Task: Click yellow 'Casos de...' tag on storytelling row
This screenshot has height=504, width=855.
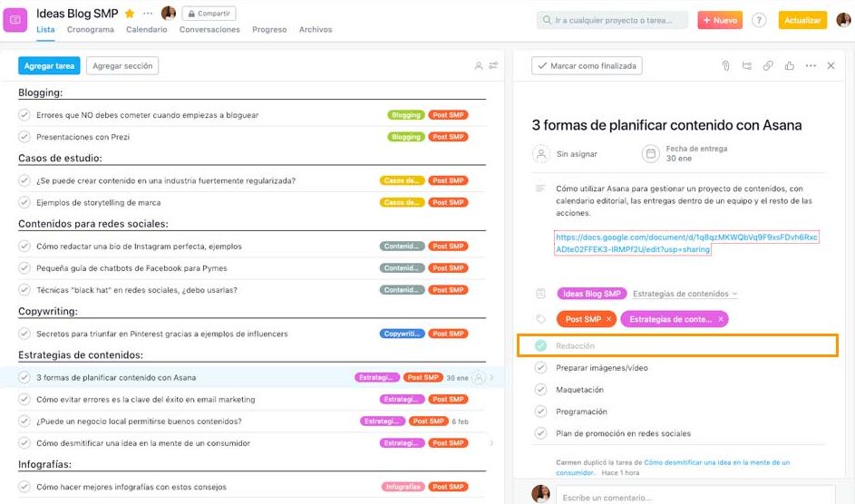Action: click(x=402, y=202)
